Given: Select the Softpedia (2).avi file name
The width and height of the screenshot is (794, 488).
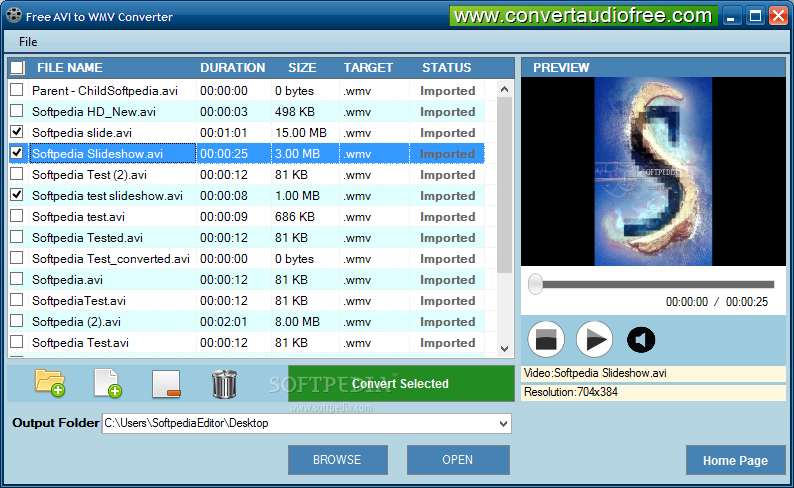Looking at the screenshot, I should coord(76,322).
